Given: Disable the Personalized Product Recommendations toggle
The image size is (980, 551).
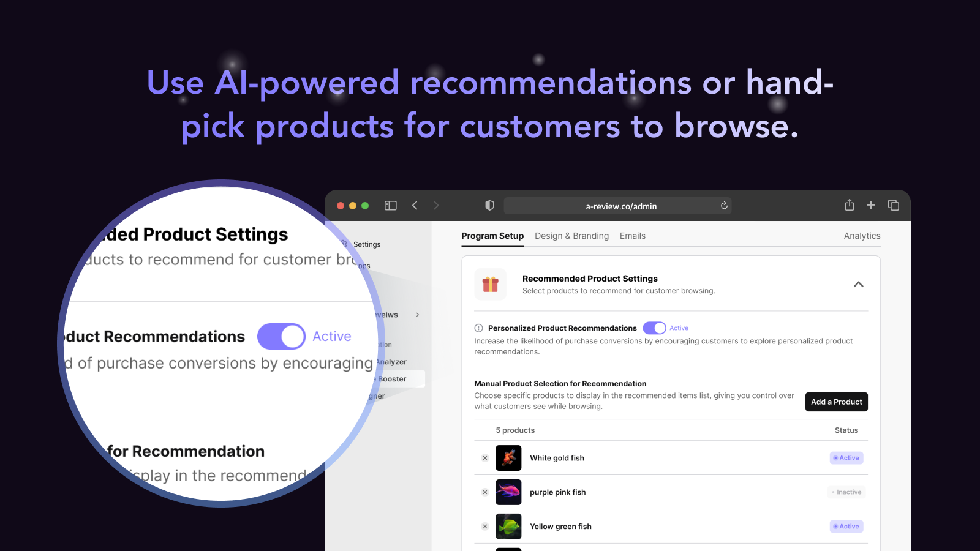Looking at the screenshot, I should coord(654,328).
